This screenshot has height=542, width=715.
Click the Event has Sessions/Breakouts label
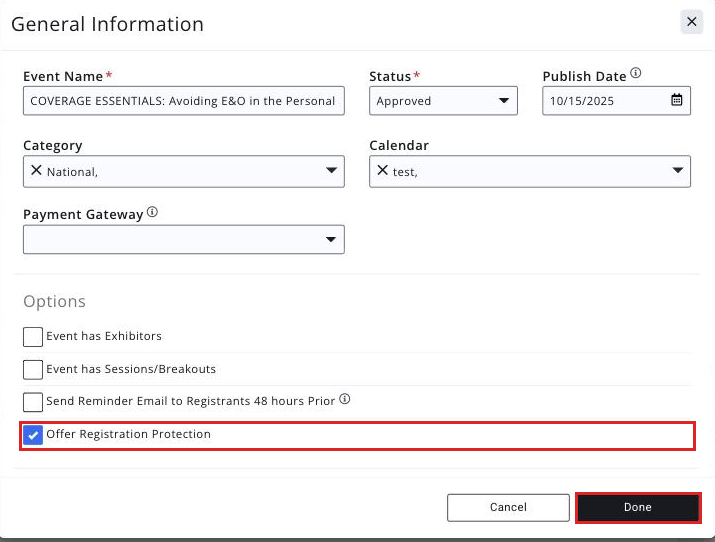[x=131, y=369]
